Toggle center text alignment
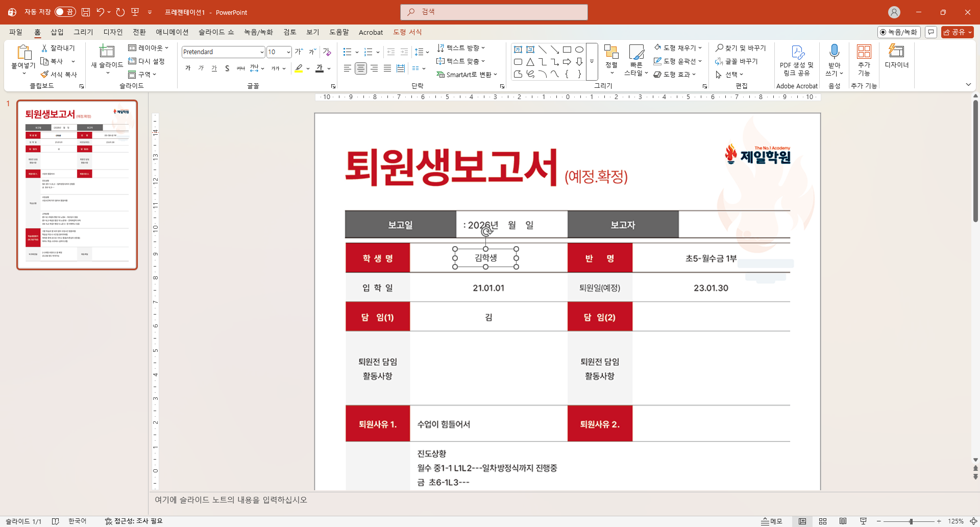Image resolution: width=980 pixels, height=527 pixels. [x=361, y=68]
